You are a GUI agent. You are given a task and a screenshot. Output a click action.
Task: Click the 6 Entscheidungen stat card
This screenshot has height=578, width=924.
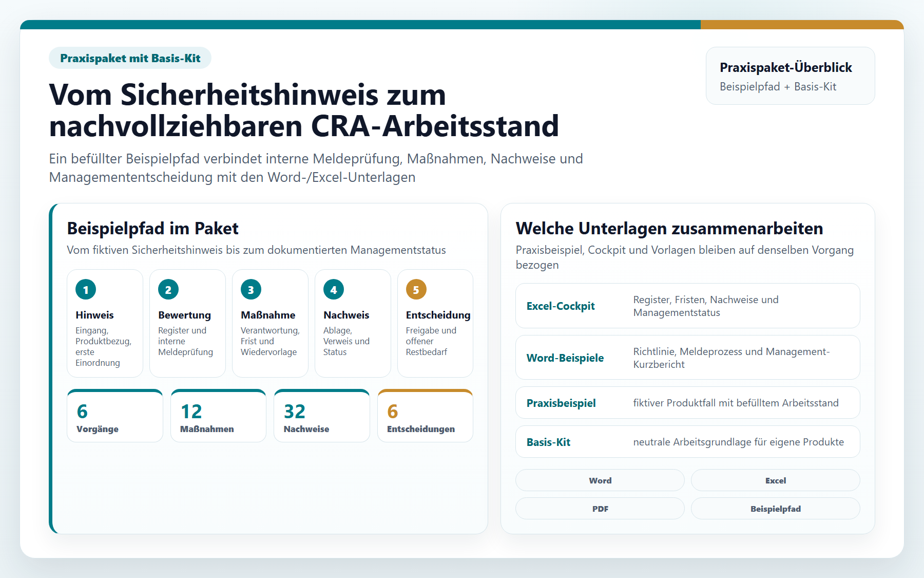tap(425, 416)
